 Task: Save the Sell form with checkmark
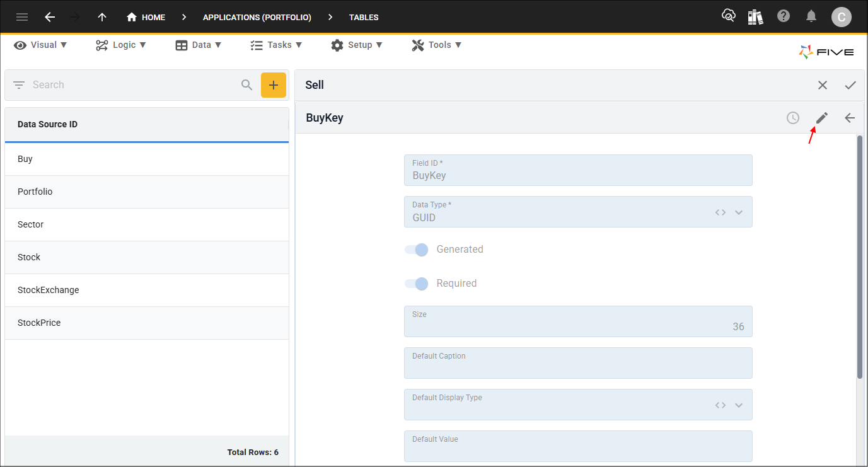[x=850, y=85]
